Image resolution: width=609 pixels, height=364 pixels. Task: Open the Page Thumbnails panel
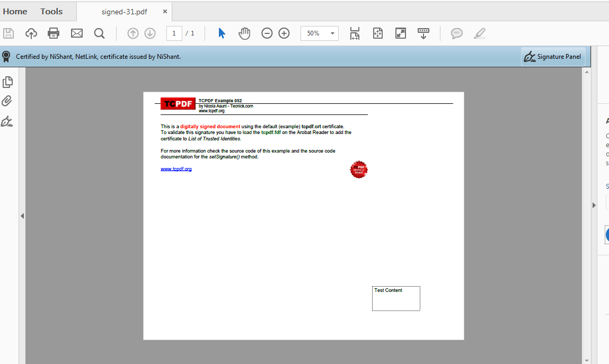pyautogui.click(x=7, y=82)
